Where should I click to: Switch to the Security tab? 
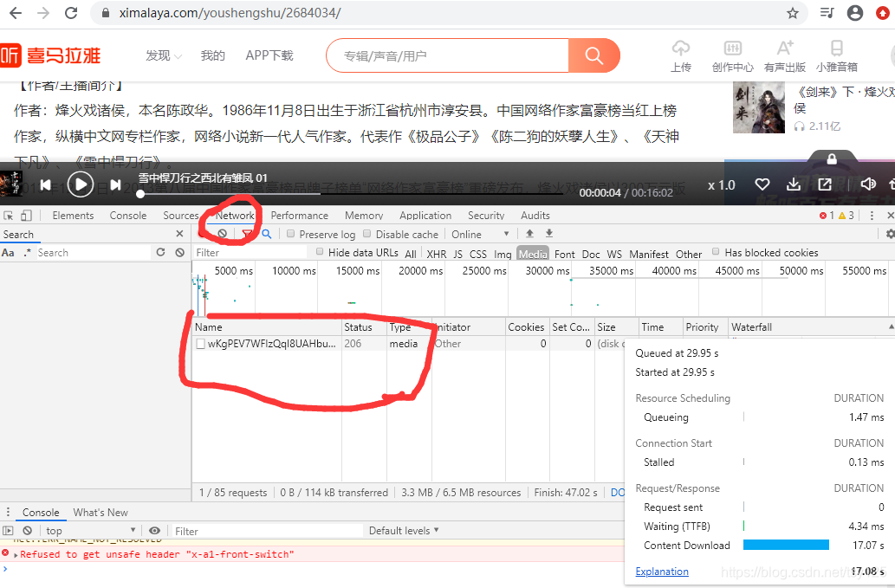coord(486,216)
